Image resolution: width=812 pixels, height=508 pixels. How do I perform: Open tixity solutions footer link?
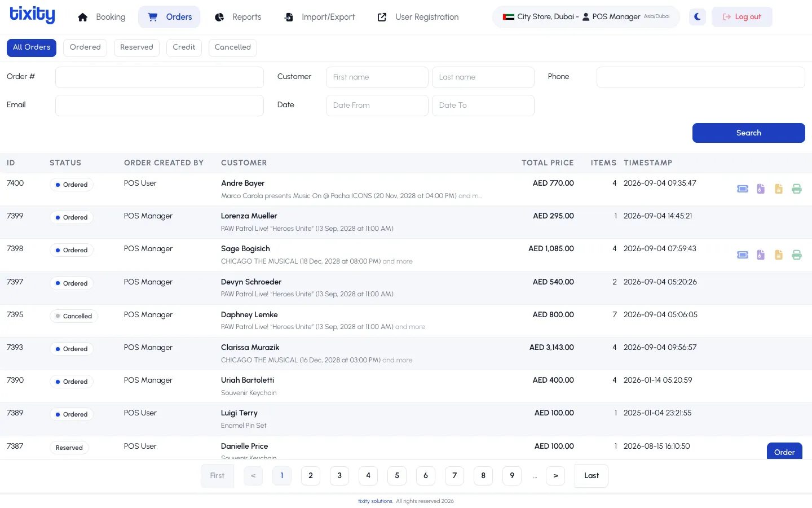pyautogui.click(x=376, y=501)
